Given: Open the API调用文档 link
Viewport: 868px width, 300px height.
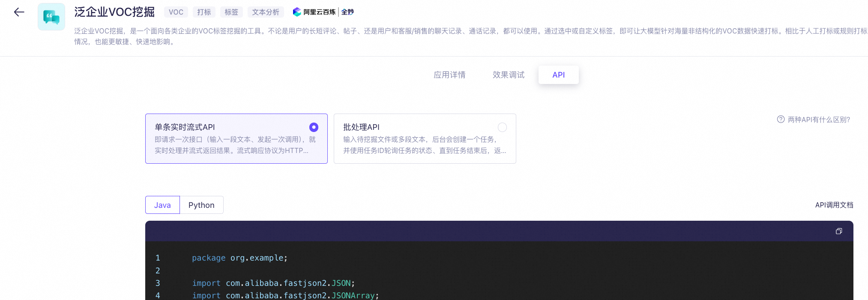Looking at the screenshot, I should coord(834,205).
